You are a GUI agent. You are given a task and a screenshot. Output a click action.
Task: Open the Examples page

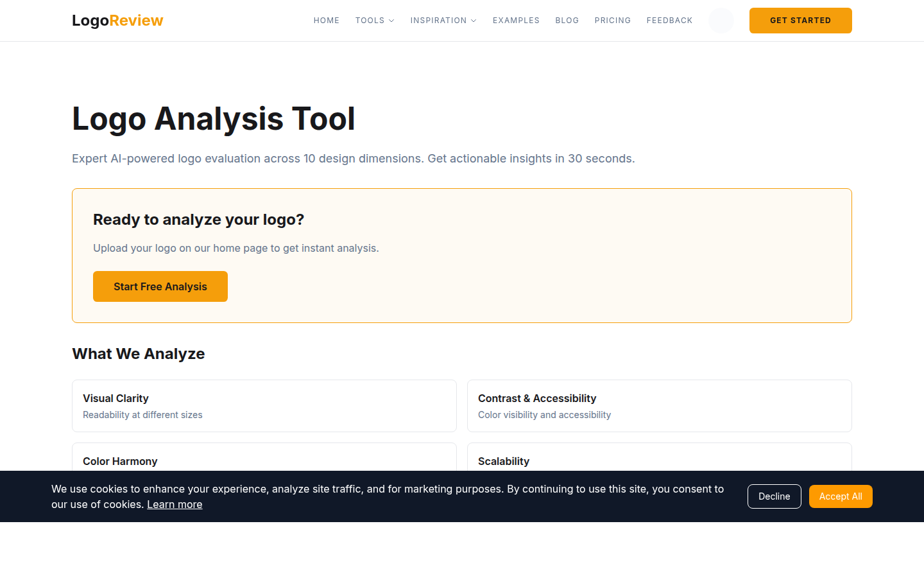[x=516, y=21]
